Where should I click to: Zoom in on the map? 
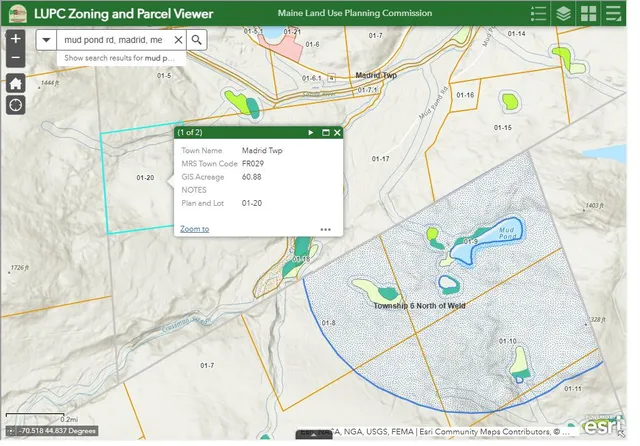pyautogui.click(x=16, y=39)
